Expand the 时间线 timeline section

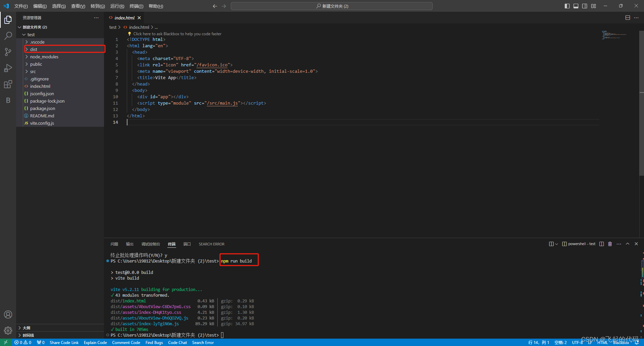(x=60, y=335)
